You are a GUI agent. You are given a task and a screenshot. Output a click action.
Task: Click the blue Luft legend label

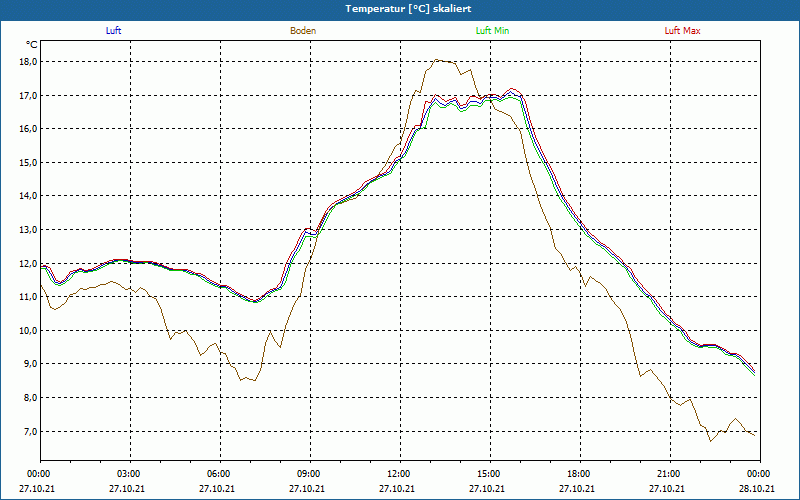(113, 31)
